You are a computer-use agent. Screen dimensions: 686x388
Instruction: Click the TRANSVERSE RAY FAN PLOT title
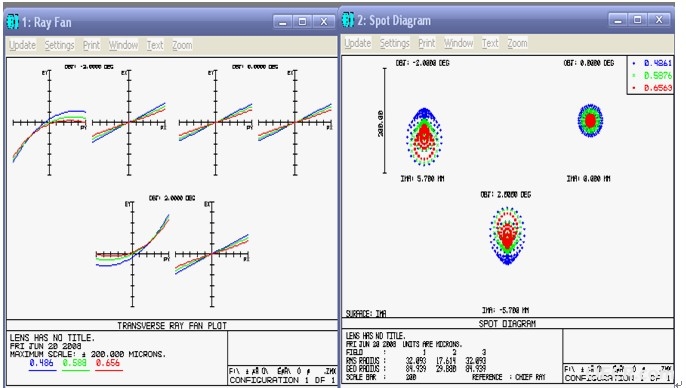[x=172, y=325]
